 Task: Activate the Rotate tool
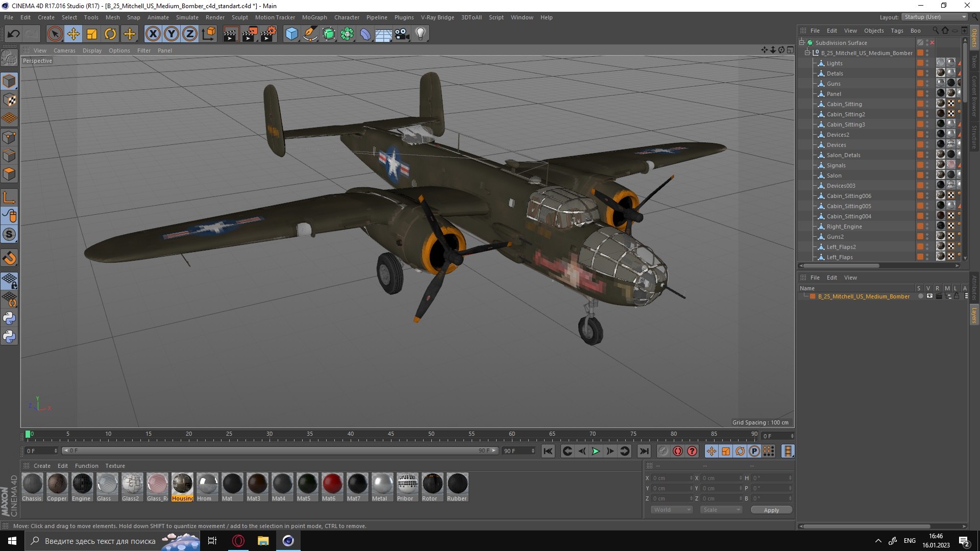110,34
